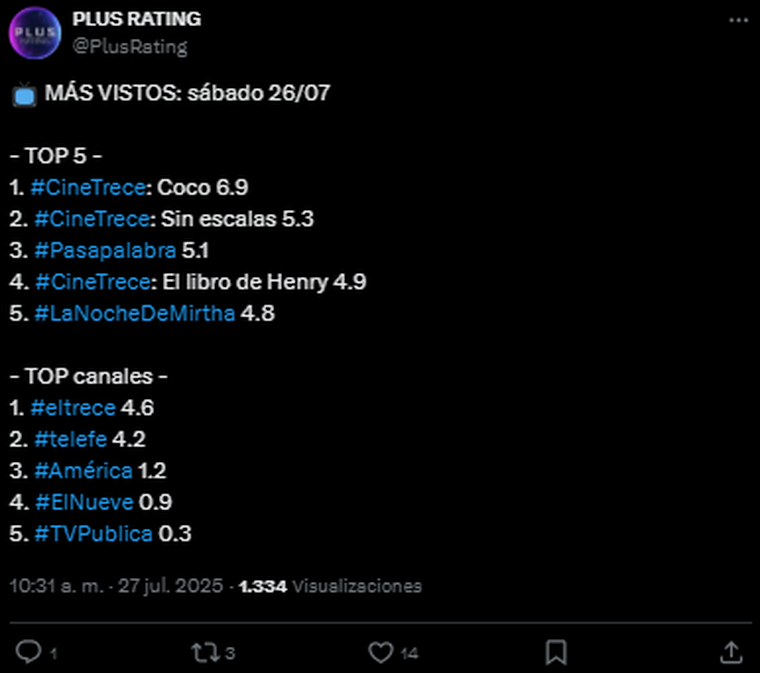Open the first #CineTrece hashtag for Coco
The height and width of the screenshot is (673, 760).
(89, 188)
